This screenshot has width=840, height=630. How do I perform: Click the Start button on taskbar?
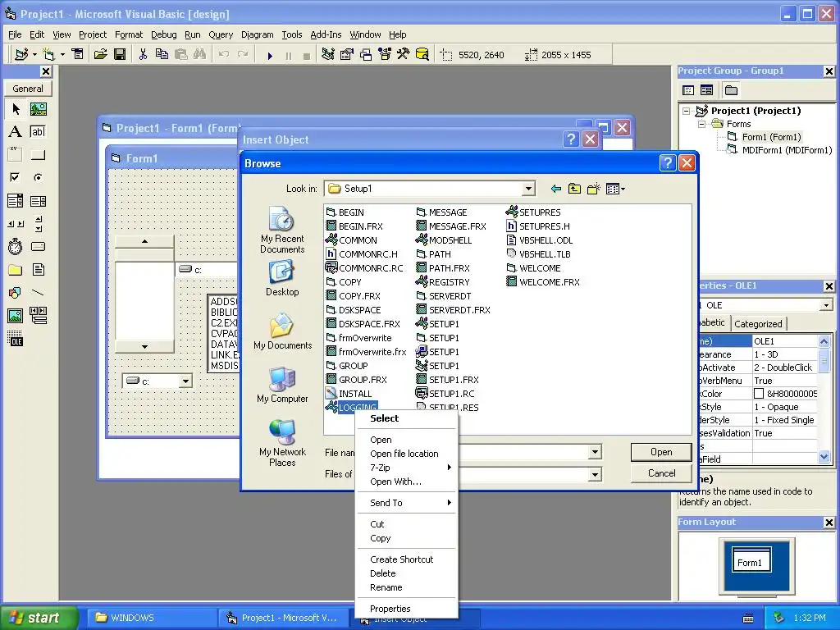(x=39, y=618)
